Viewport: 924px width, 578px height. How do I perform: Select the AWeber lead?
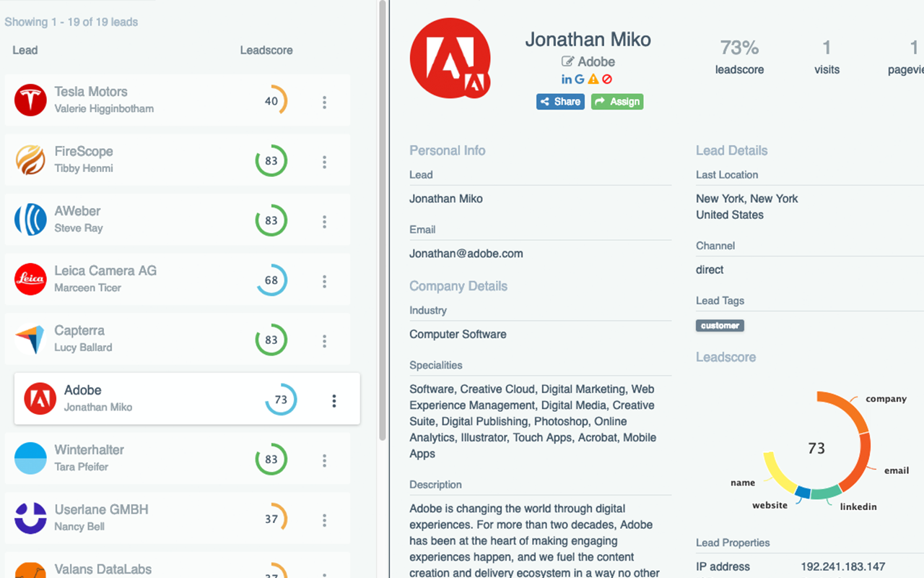pyautogui.click(x=178, y=220)
